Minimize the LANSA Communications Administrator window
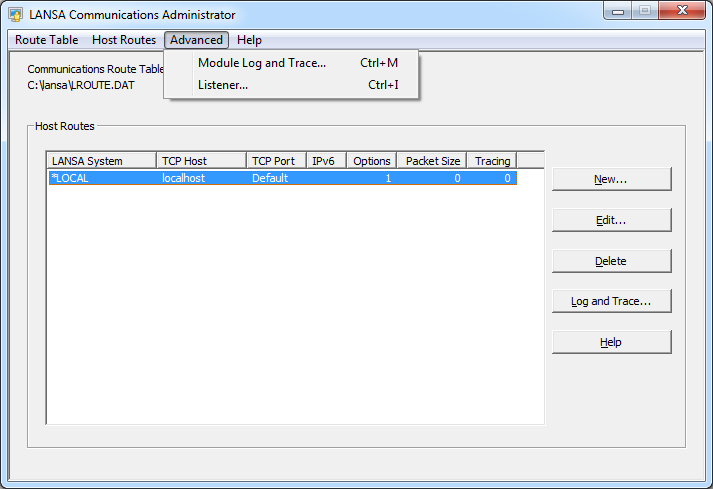The width and height of the screenshot is (713, 489). 618,11
